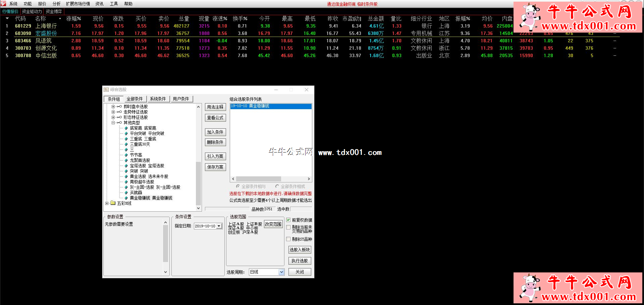644x305 pixels.
Task: Click the diamond icon beside 黄金稳赚钱
Action: coord(126,198)
